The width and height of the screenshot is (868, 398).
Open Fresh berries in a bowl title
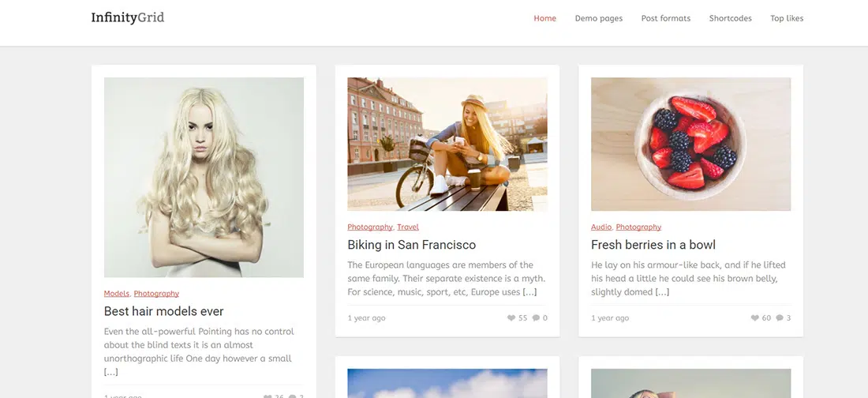pos(653,245)
